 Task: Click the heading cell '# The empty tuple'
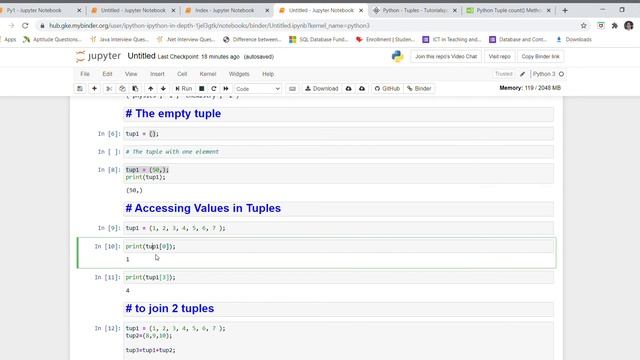(338, 114)
